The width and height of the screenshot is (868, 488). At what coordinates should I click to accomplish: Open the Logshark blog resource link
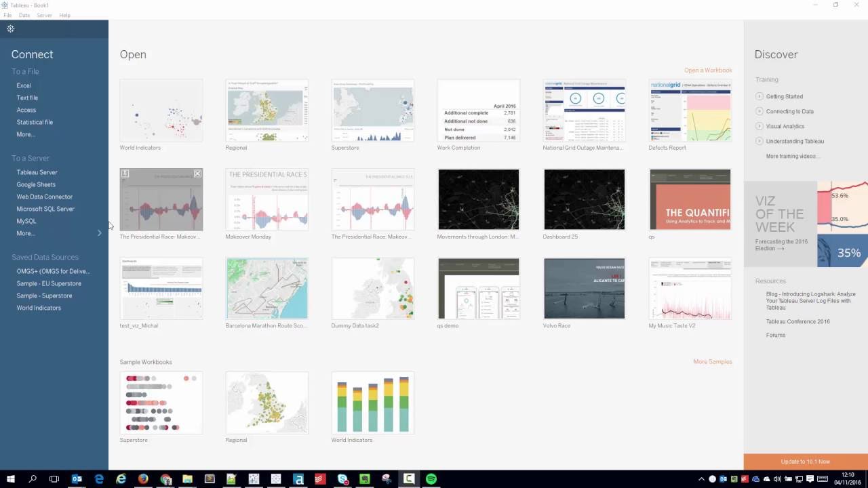[x=811, y=301]
